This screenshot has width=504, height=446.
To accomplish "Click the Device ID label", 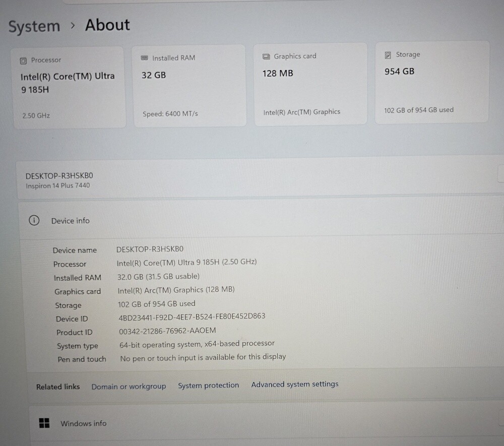I will (72, 319).
